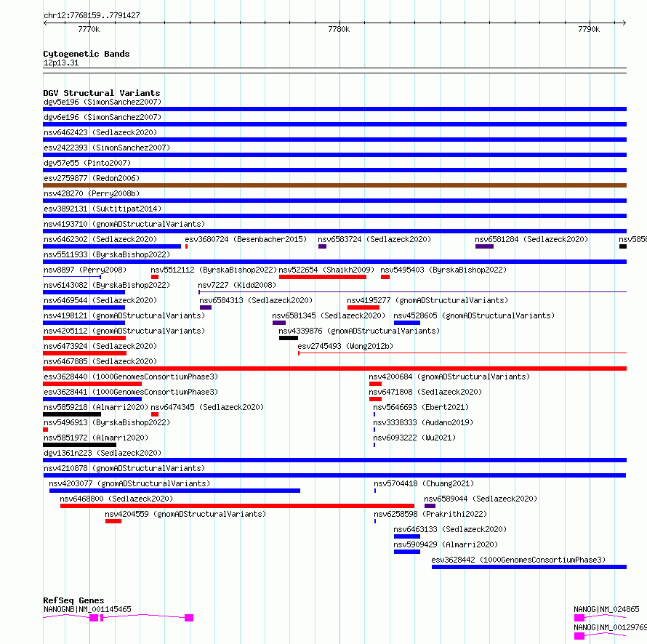
Task: Select nsv6589044 (Sedlazeck2020) label
Action: pos(481,499)
